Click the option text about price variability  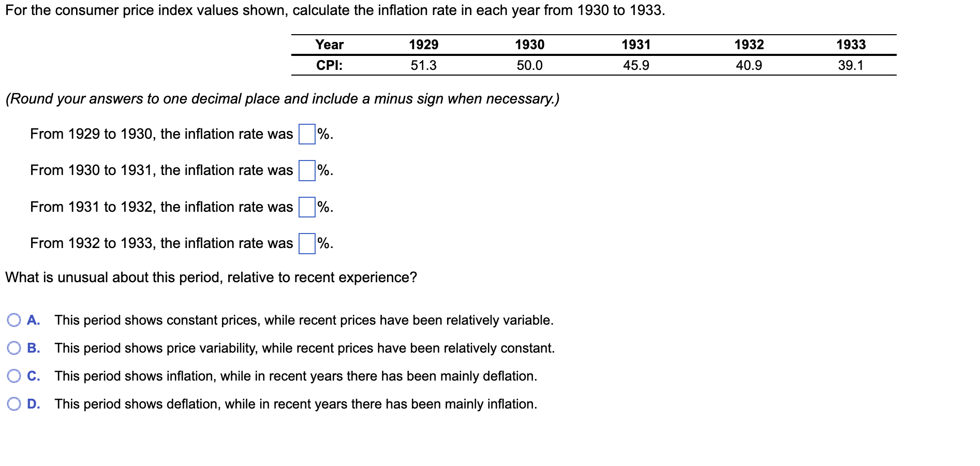click(x=305, y=348)
